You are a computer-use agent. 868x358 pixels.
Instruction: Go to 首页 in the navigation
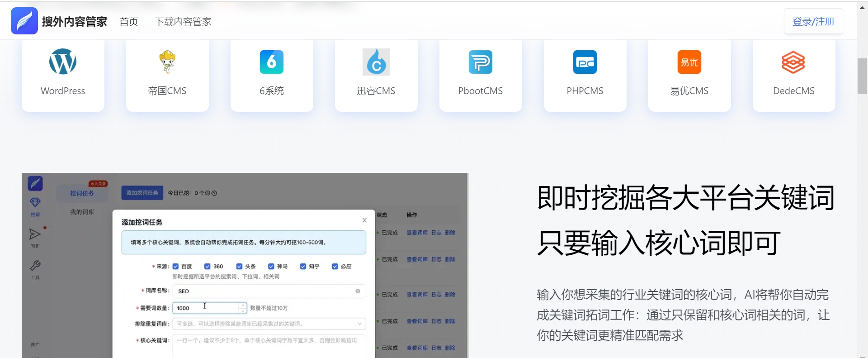(x=129, y=22)
